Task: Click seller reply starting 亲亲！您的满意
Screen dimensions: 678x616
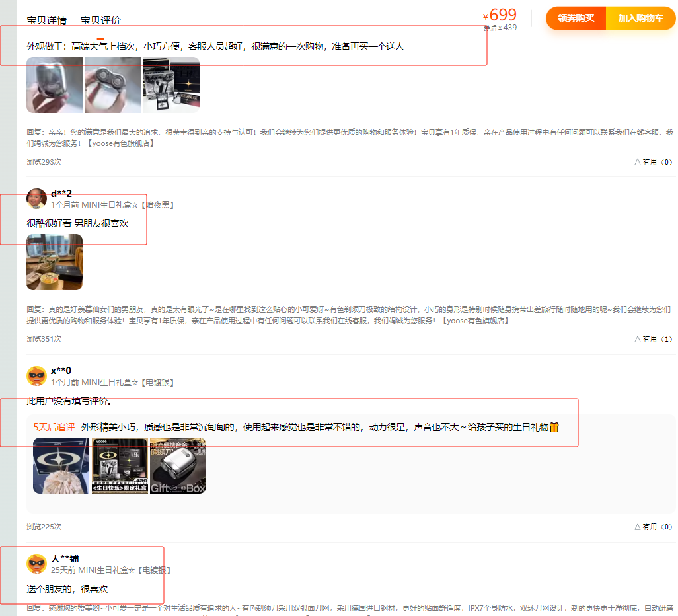Action: click(350, 137)
